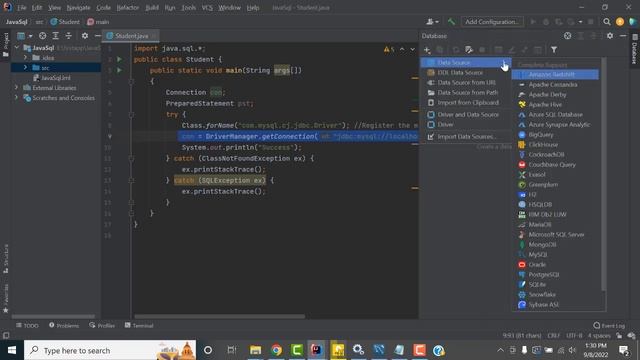Screen dimensions: 640x360
Task: Choose Oracle database entry
Action: (555, 264)
